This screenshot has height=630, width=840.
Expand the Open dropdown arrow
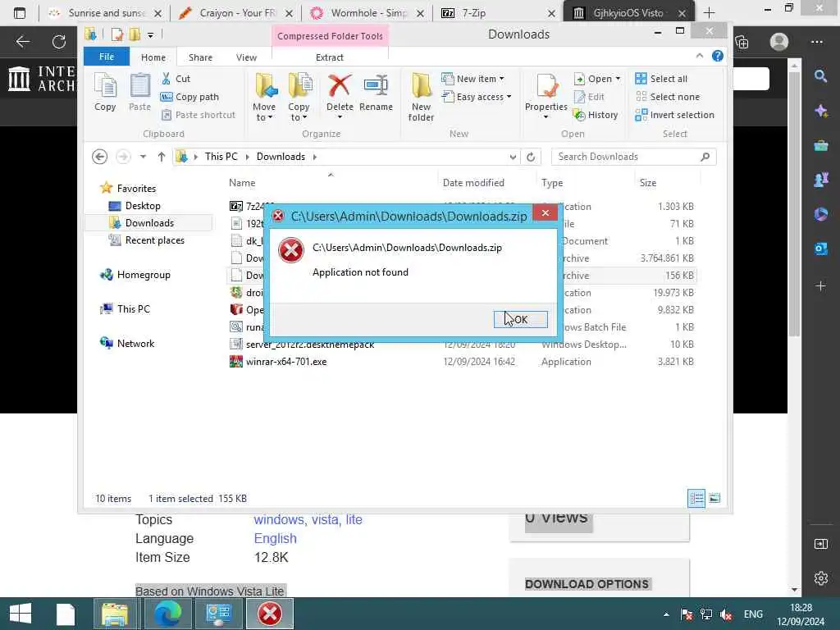pyautogui.click(x=619, y=79)
